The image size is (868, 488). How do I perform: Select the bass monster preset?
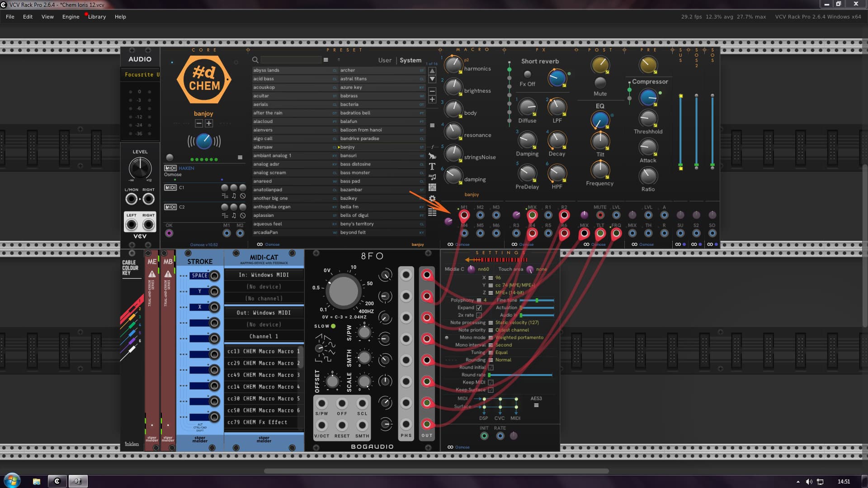click(355, 173)
